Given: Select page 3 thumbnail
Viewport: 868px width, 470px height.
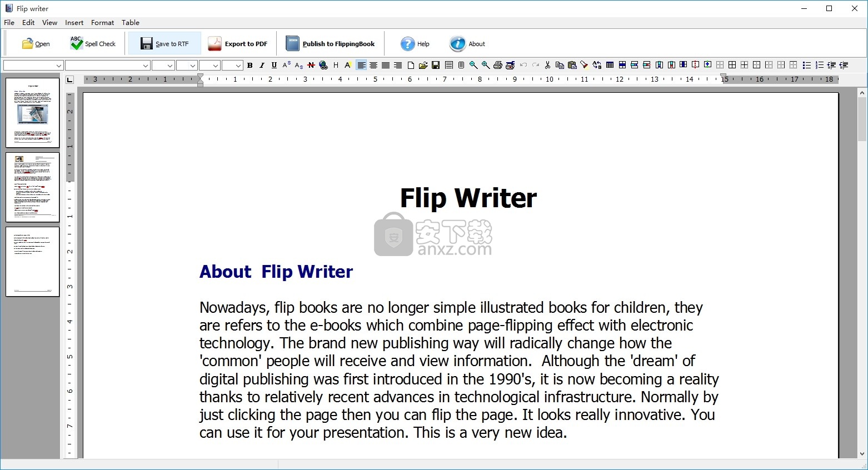Looking at the screenshot, I should [33, 262].
